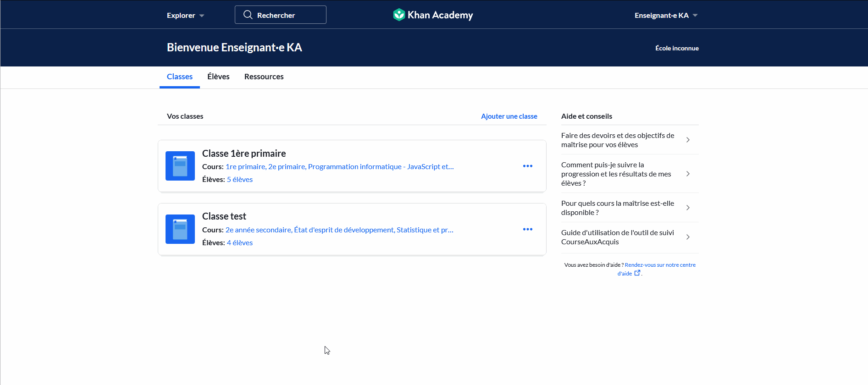Click the Khan Academy wordmark text
868x385 pixels.
click(x=440, y=15)
